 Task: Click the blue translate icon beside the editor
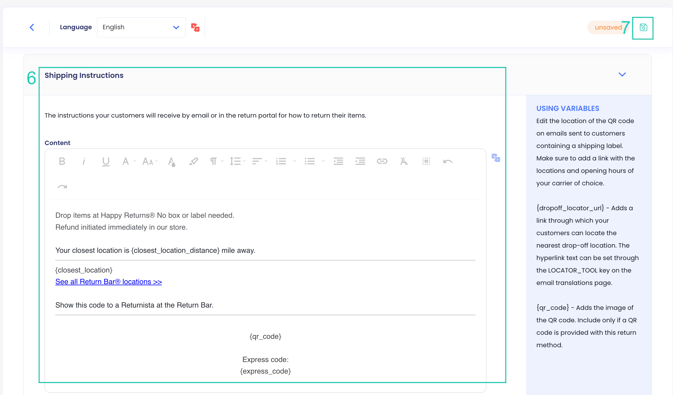(x=496, y=158)
